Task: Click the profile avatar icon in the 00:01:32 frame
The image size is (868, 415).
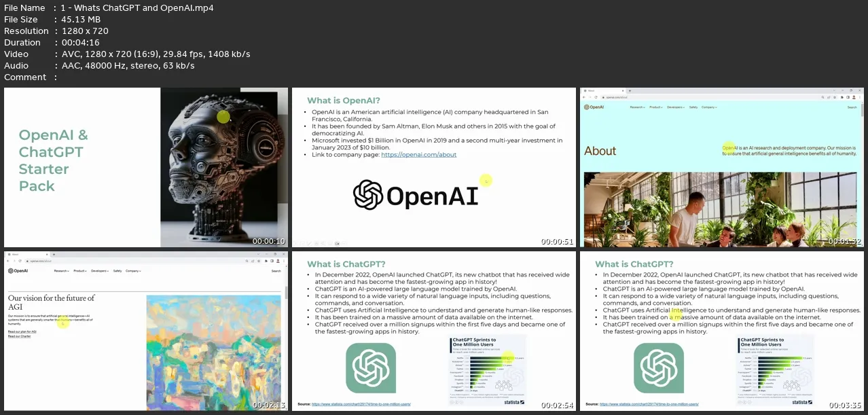Action: pos(854,97)
